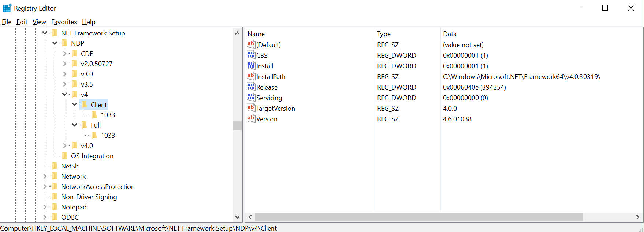
Task: Click the NDP folder icon
Action: pyautogui.click(x=65, y=43)
